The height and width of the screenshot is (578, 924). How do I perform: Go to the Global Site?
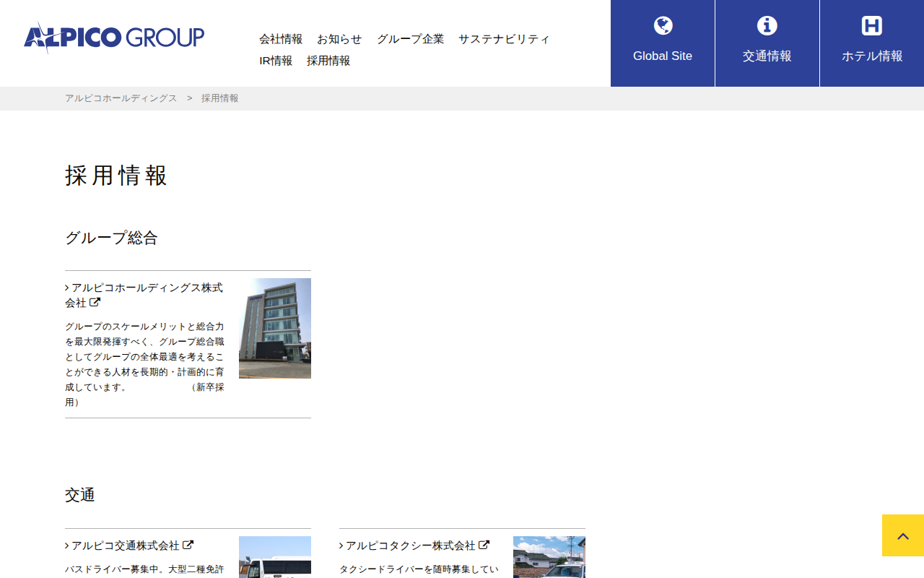(x=663, y=43)
